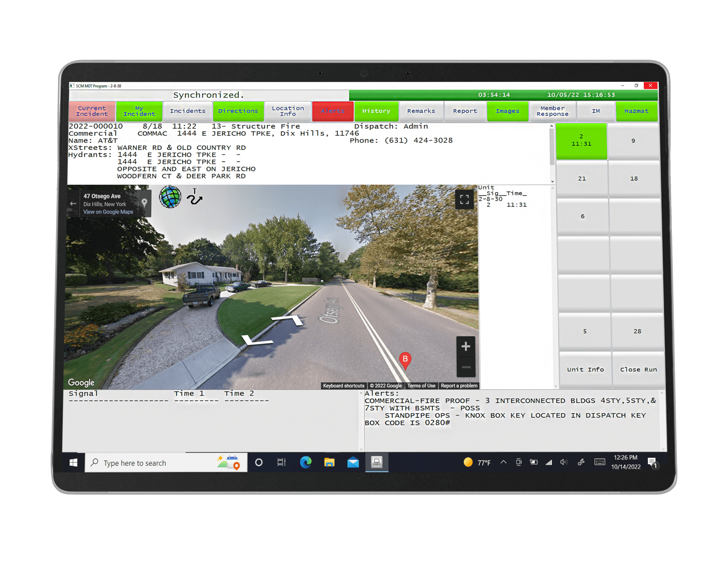The image size is (728, 576).
Task: Show the History tab
Action: click(x=376, y=111)
